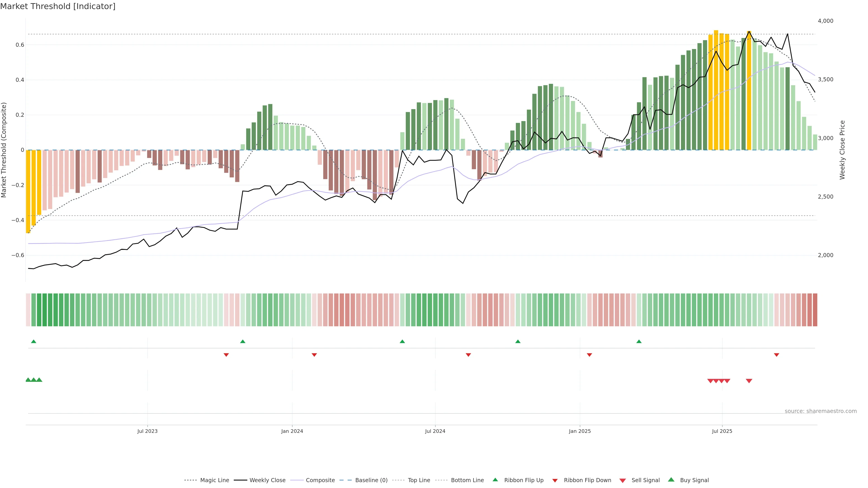Click the Jan 2024 axis label
The image size is (868, 488).
pos(292,431)
